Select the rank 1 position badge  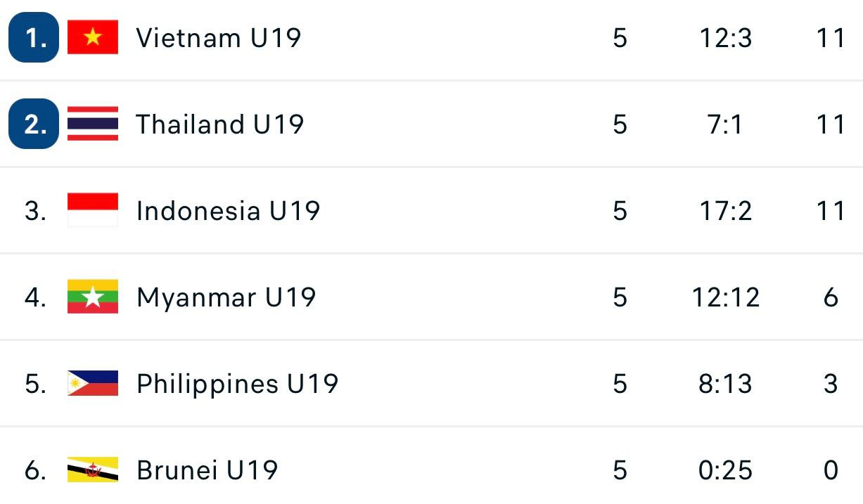(34, 37)
